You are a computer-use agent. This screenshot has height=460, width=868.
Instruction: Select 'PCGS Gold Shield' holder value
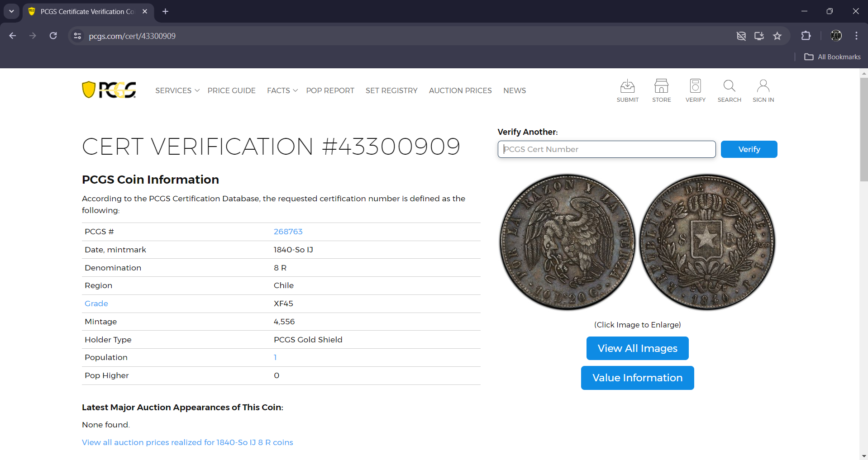[308, 340]
